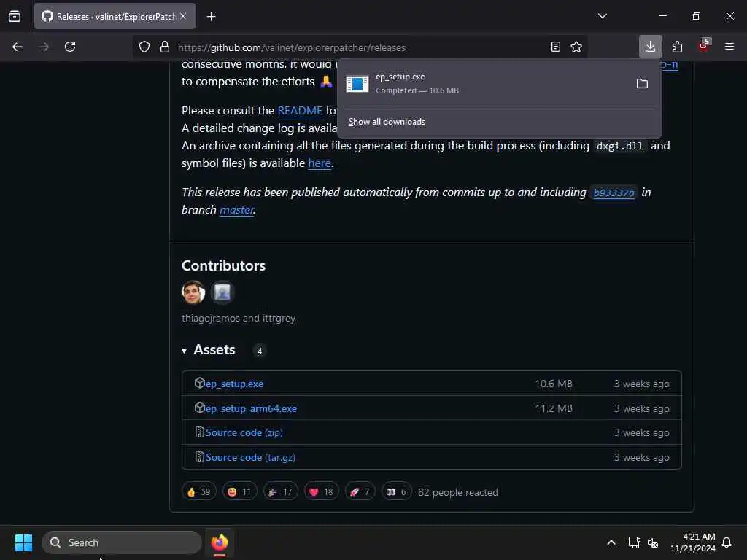Open the clock showing 4:21 AM
The width and height of the screenshot is (747, 560).
tap(692, 542)
